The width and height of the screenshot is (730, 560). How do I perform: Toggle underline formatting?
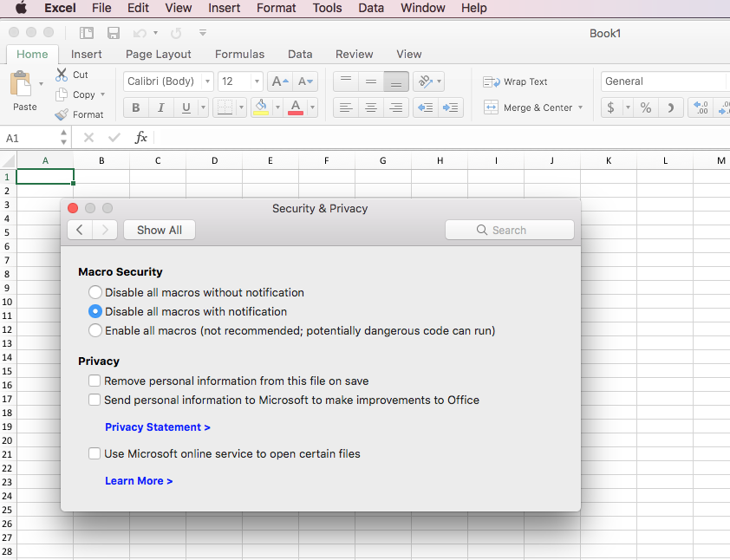186,107
